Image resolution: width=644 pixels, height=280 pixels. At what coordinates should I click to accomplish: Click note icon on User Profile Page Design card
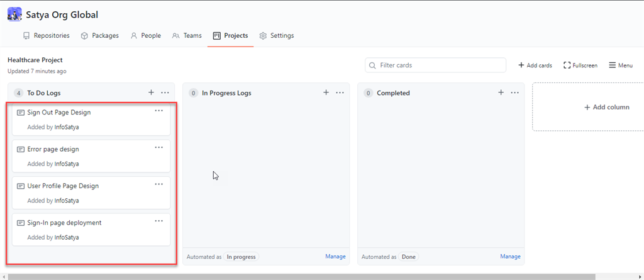pyautogui.click(x=21, y=186)
